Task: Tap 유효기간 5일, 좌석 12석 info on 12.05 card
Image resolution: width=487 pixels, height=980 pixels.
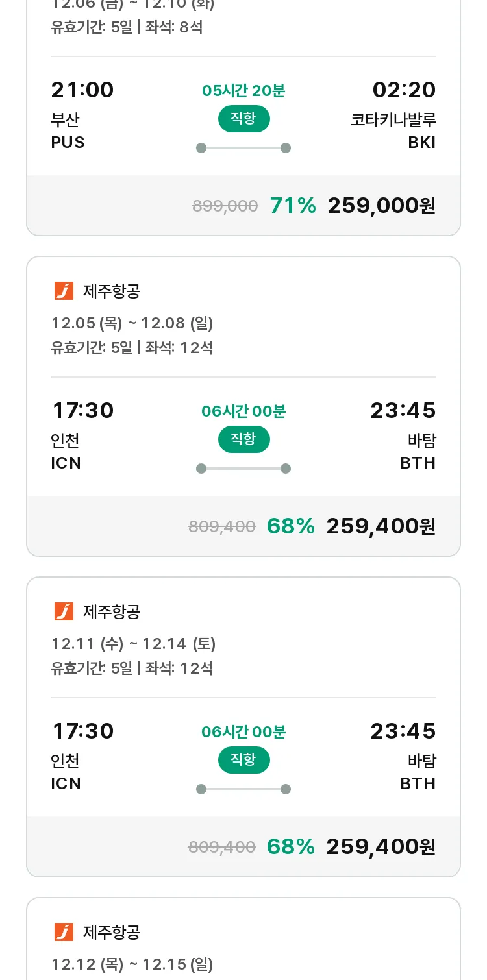Action: click(x=132, y=347)
